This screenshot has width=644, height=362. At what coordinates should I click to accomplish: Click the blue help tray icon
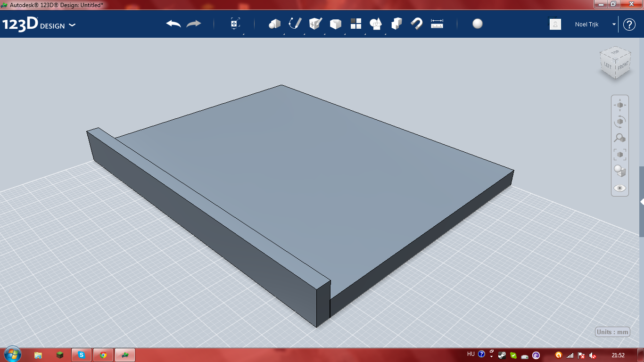tap(481, 354)
